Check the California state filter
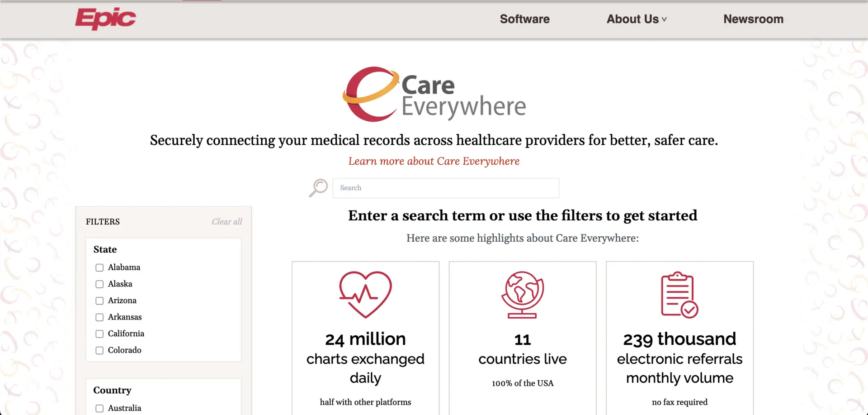The width and height of the screenshot is (868, 415). click(x=99, y=334)
